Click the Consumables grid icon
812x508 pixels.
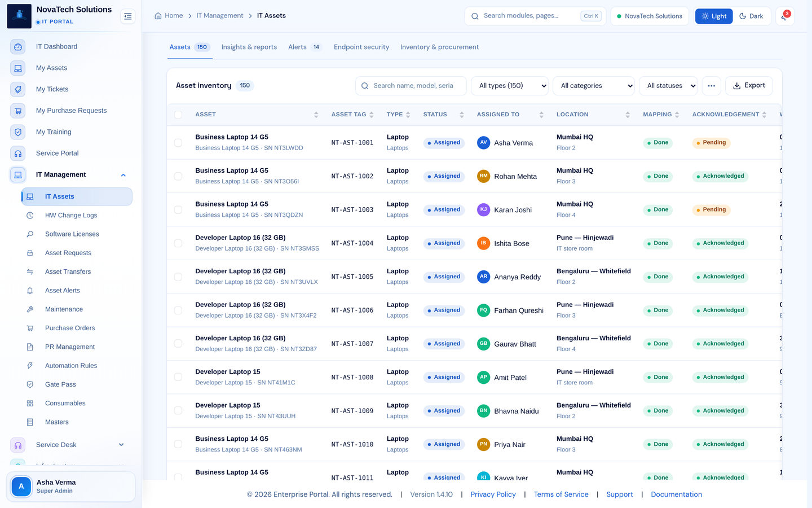pyautogui.click(x=30, y=403)
